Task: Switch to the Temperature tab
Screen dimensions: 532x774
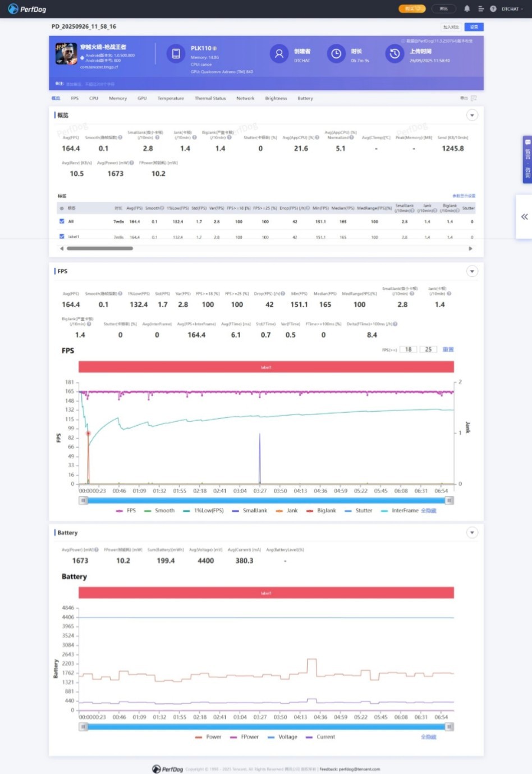Action: coord(171,98)
